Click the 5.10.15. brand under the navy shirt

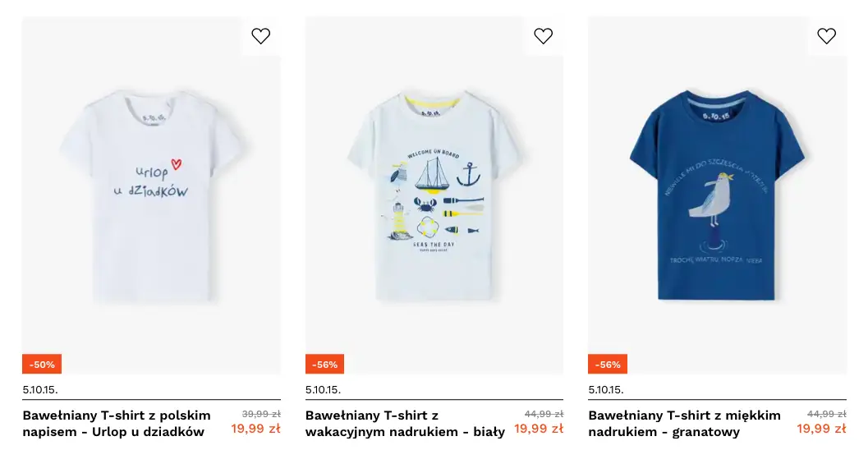tap(606, 389)
